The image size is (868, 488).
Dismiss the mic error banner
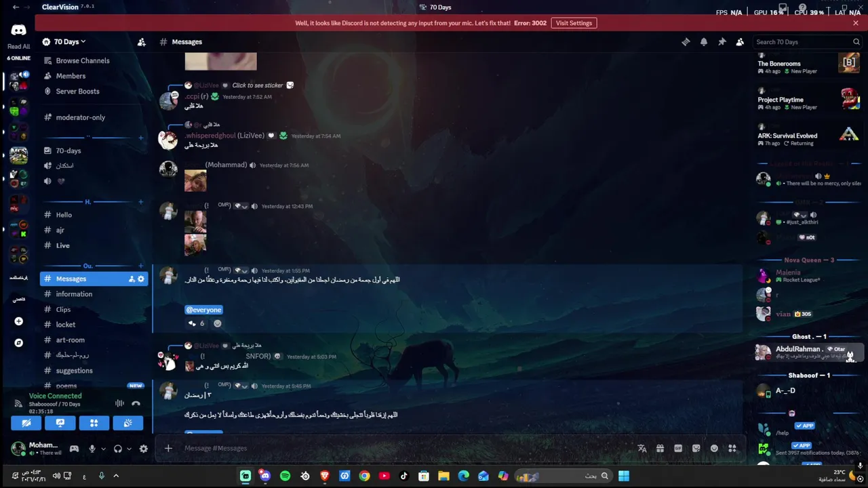856,23
